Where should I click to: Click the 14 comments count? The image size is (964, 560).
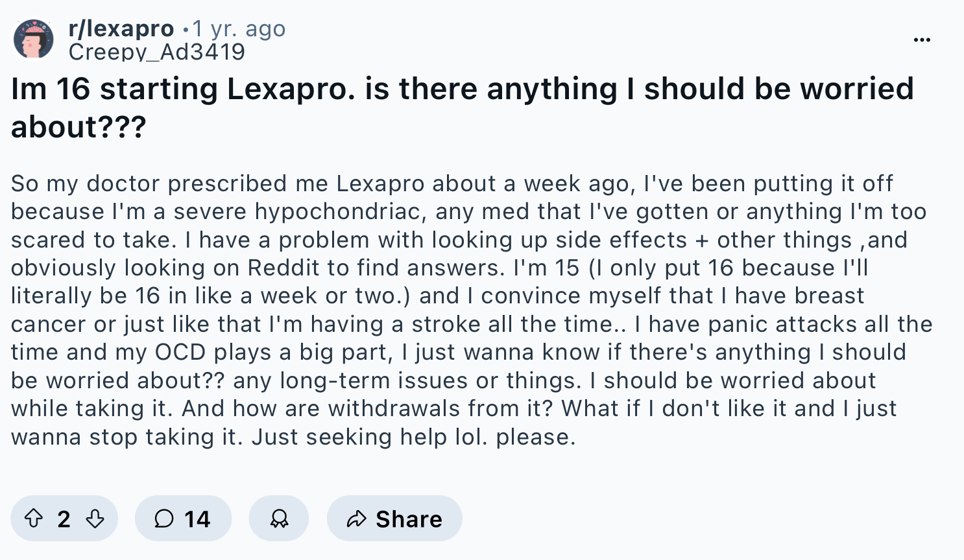(197, 519)
